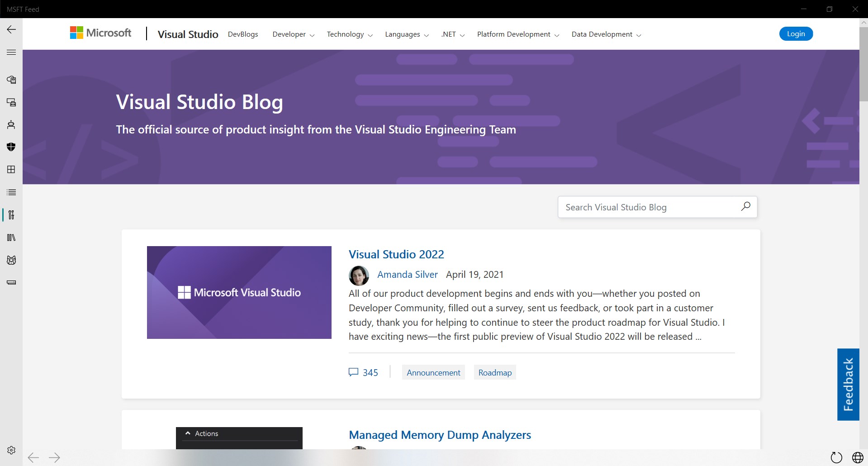This screenshot has height=466, width=868.
Task: Click the Microsoft logo
Action: click(100, 33)
